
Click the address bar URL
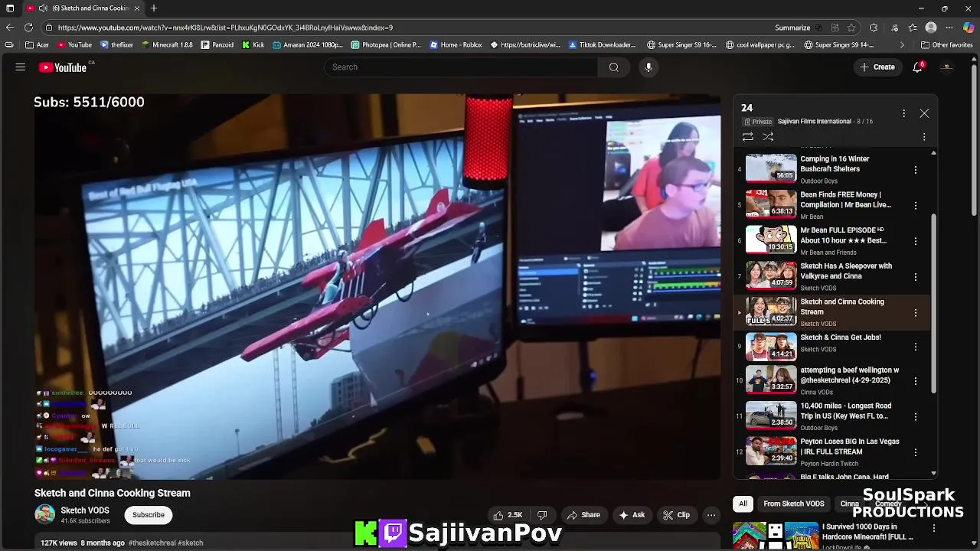(x=225, y=28)
